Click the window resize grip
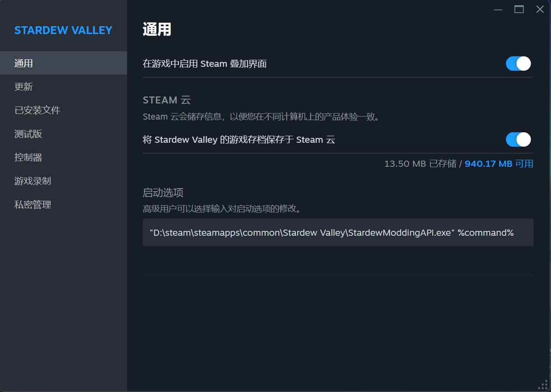Screen dimensions: 551x392 click(x=542, y=384)
